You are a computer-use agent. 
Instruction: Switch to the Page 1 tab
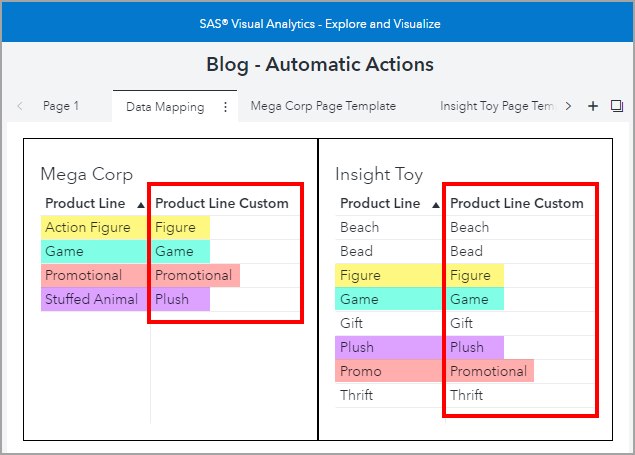point(60,106)
